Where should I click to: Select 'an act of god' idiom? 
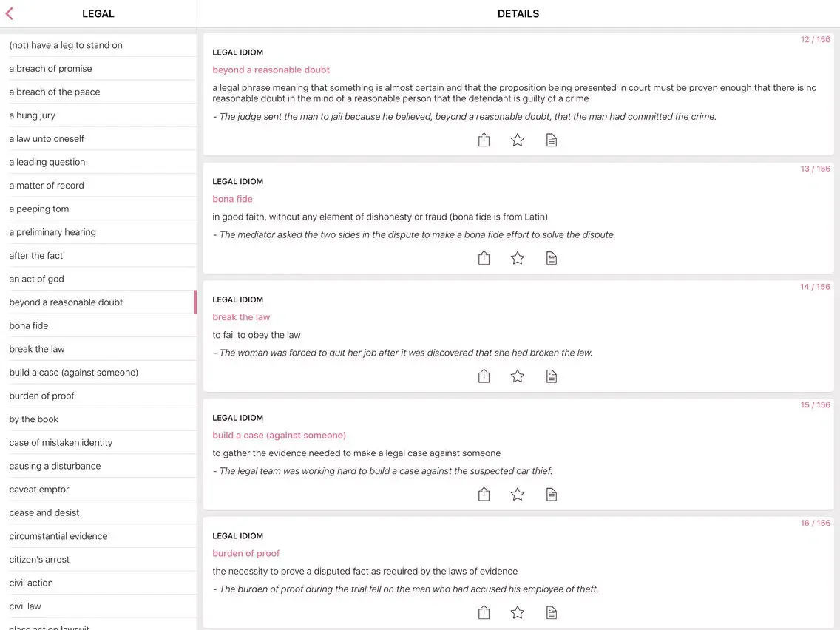tap(98, 279)
